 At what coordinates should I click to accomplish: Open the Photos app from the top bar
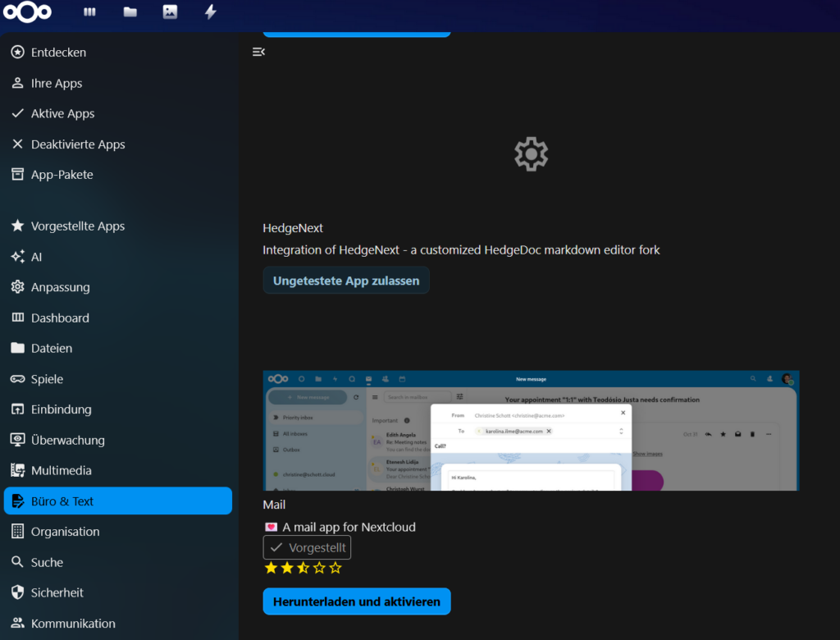tap(170, 12)
